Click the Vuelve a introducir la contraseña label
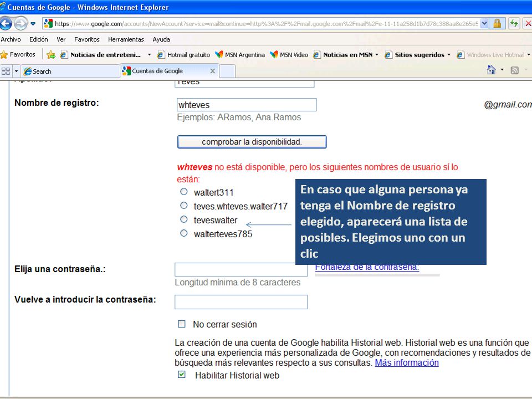The width and height of the screenshot is (532, 399). (x=85, y=300)
